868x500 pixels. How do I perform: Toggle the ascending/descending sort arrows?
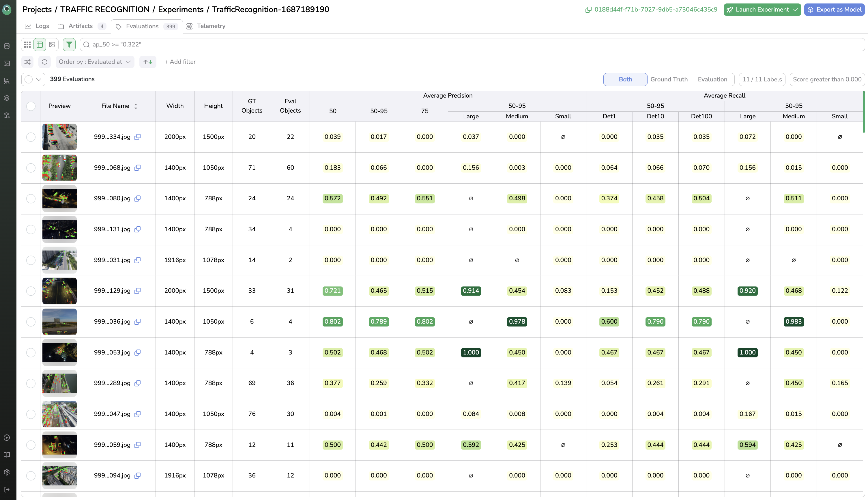(x=148, y=62)
